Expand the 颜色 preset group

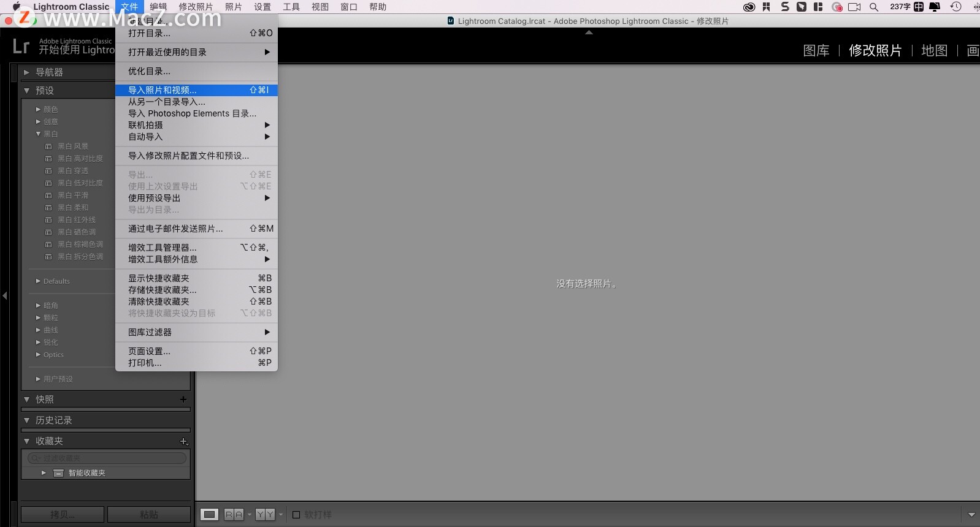[38, 110]
